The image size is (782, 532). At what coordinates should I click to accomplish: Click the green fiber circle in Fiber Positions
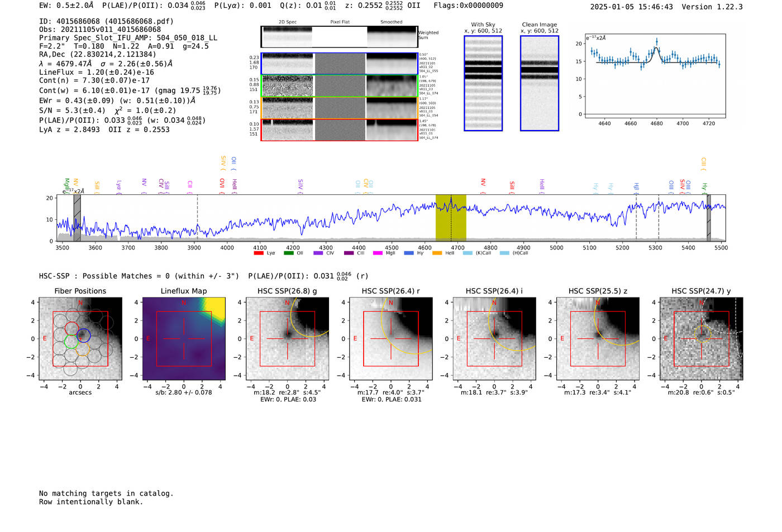click(x=71, y=342)
